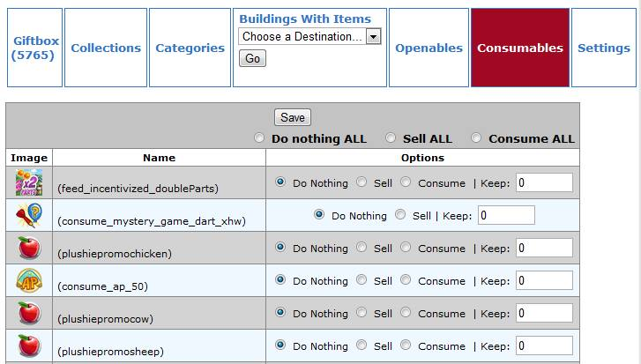The image size is (641, 364).
Task: Click the plushiepromochicken apple icon
Action: pos(29,248)
